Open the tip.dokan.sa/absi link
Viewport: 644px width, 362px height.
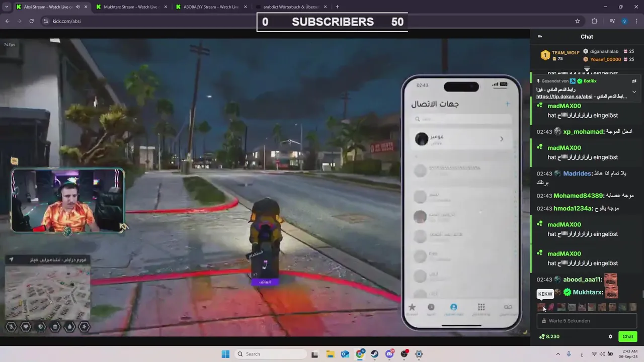pos(563,97)
